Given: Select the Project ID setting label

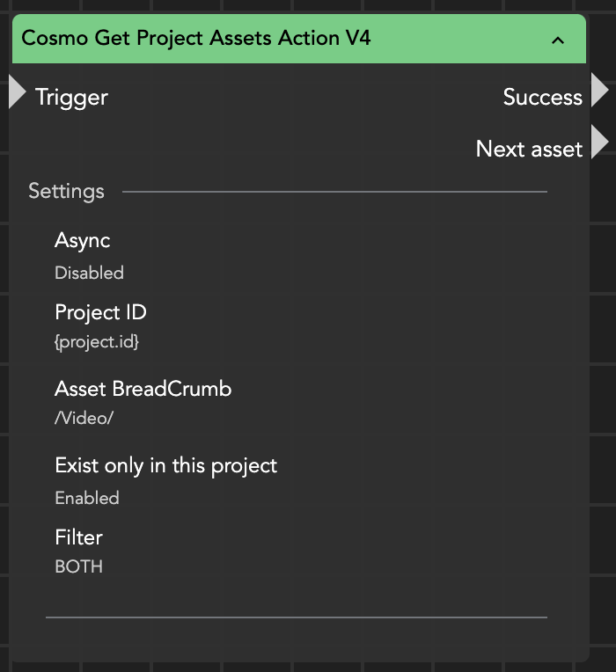Looking at the screenshot, I should click(x=100, y=312).
